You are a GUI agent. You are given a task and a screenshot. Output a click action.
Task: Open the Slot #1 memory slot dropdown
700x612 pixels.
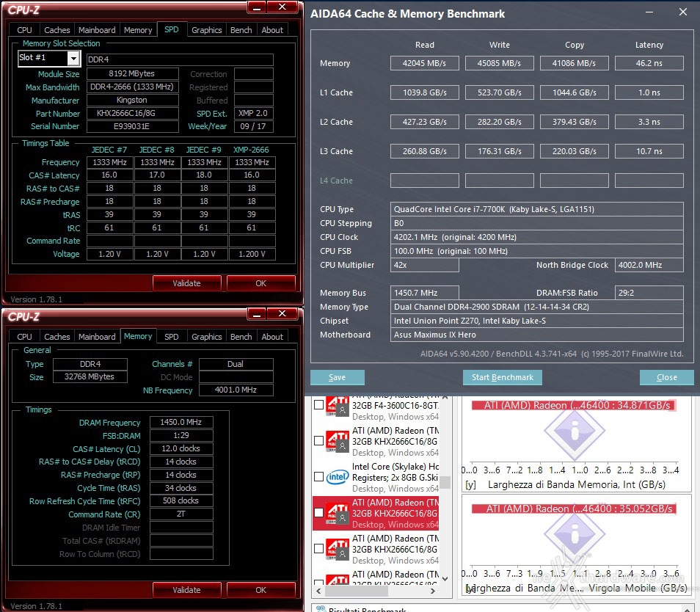point(73,58)
